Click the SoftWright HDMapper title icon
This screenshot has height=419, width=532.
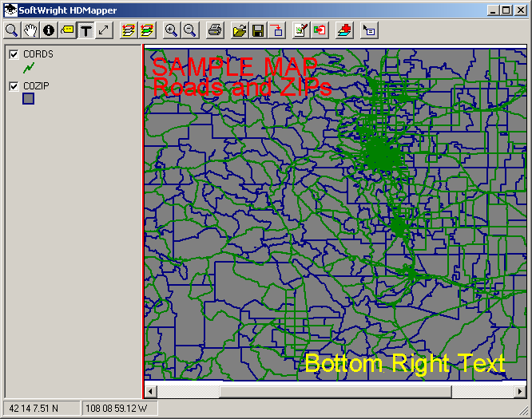click(x=10, y=10)
